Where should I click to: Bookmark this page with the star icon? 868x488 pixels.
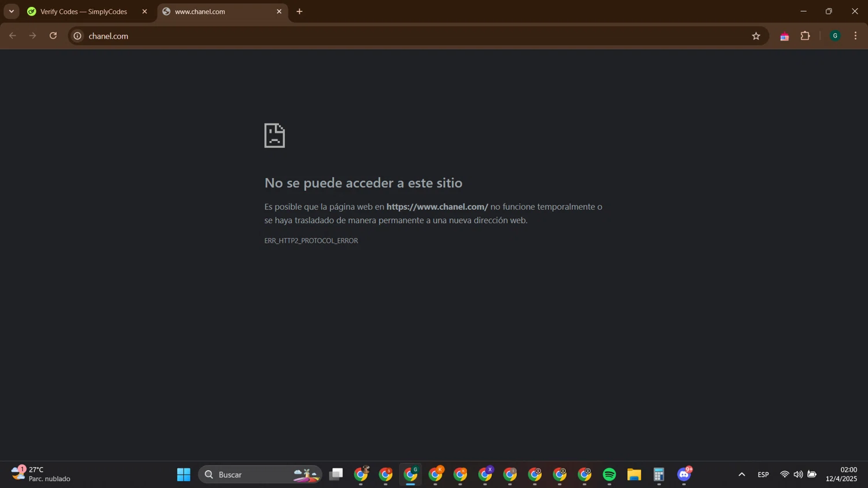pos(756,36)
